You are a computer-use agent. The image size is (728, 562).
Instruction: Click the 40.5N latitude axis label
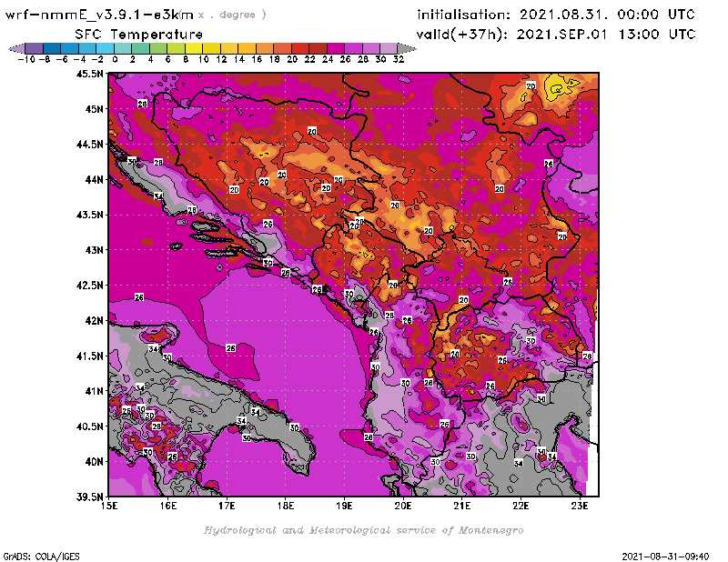coord(89,426)
